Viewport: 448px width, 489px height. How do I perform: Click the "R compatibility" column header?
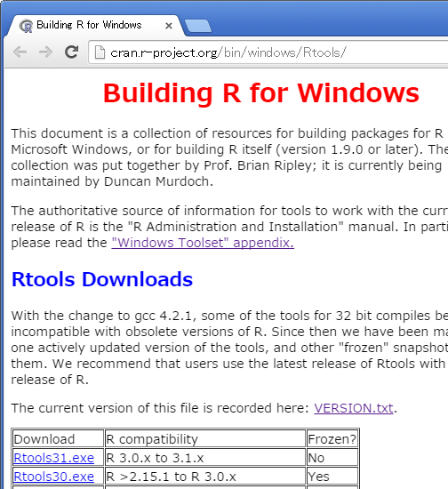click(x=204, y=439)
